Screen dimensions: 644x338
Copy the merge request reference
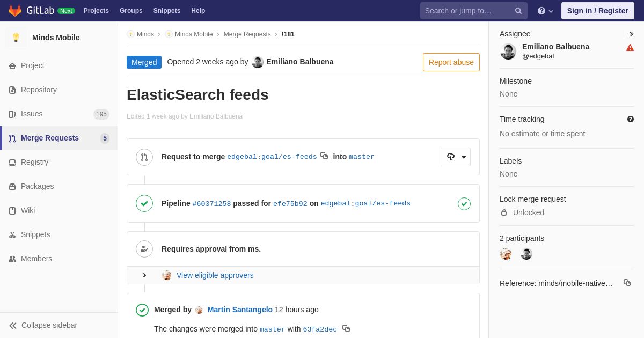point(627,283)
